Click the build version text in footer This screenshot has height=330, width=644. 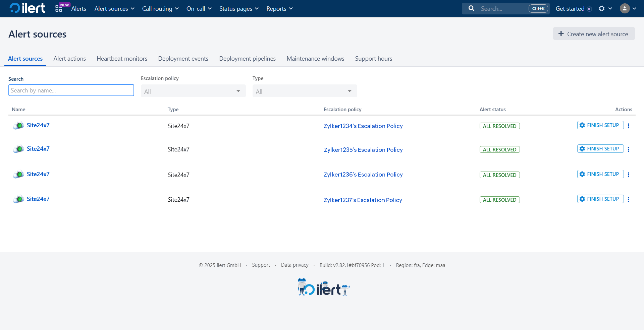pyautogui.click(x=352, y=265)
